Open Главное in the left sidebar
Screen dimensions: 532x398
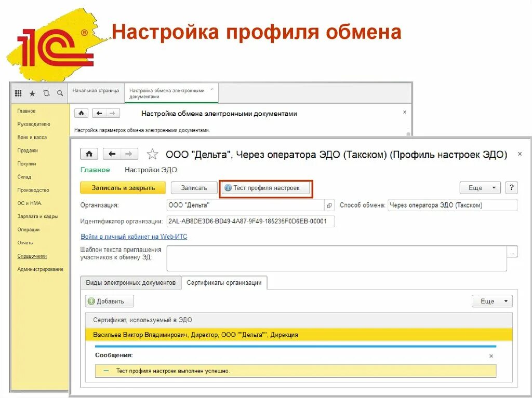pos(26,111)
